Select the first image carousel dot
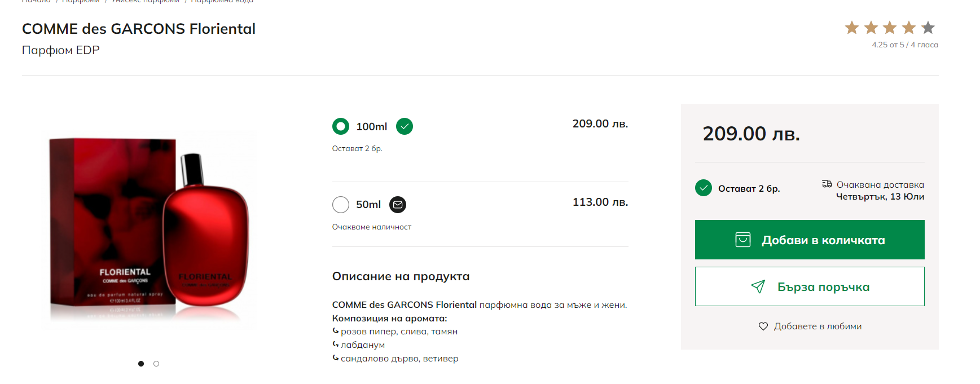The width and height of the screenshot is (980, 384). (x=141, y=364)
